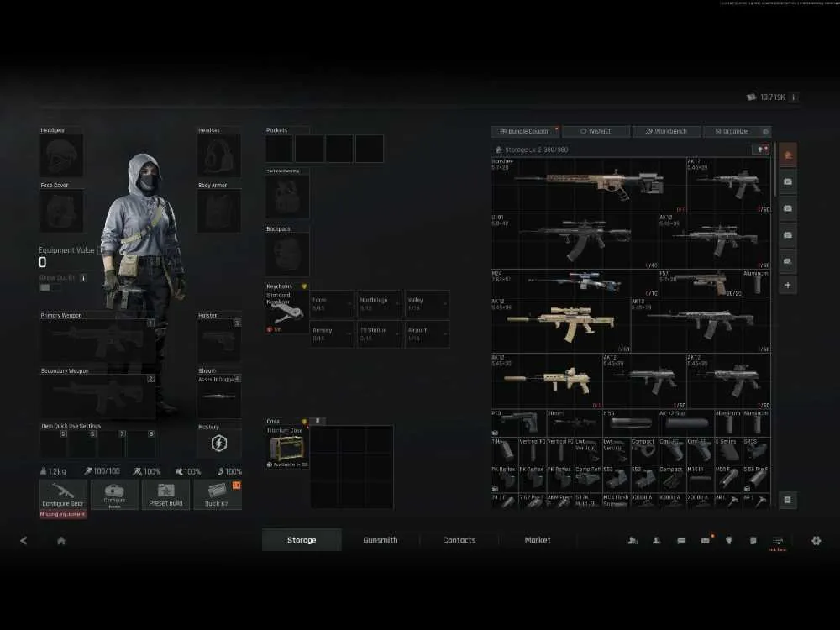Open the Contacts tab
Viewport: 840px width, 630px height.
(x=459, y=540)
